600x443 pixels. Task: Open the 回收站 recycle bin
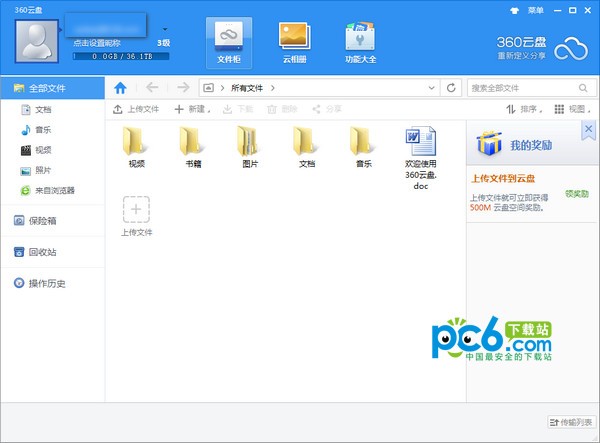pos(35,252)
